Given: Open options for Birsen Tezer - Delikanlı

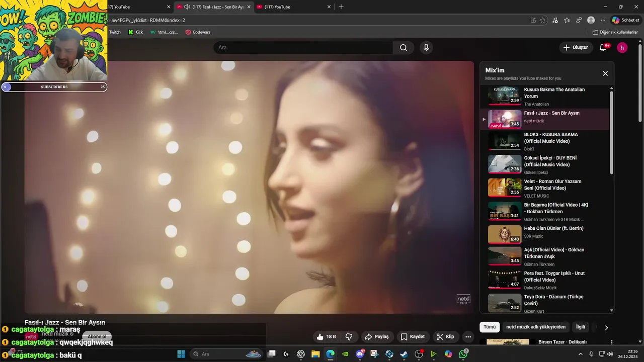Looking at the screenshot, I should point(612,342).
